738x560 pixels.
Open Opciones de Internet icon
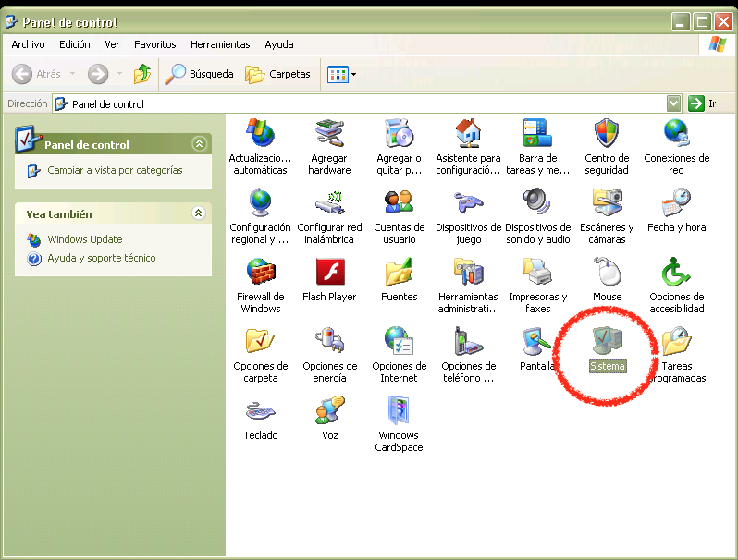399,340
